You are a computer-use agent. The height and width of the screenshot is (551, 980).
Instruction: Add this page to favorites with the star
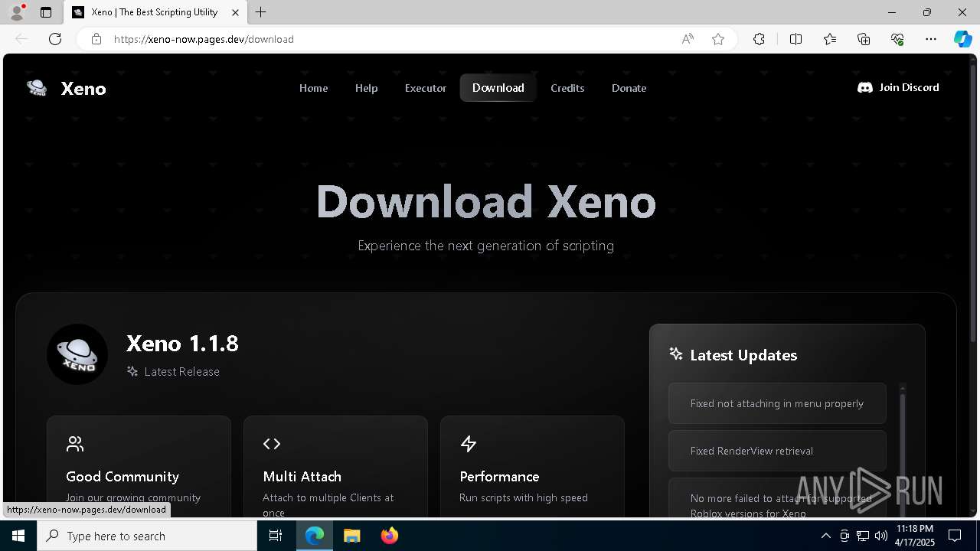718,39
